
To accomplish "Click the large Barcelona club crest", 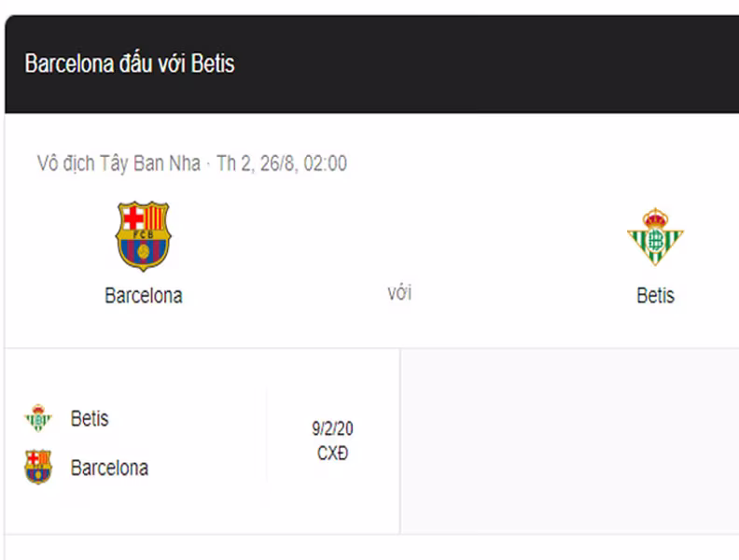I will tap(144, 236).
